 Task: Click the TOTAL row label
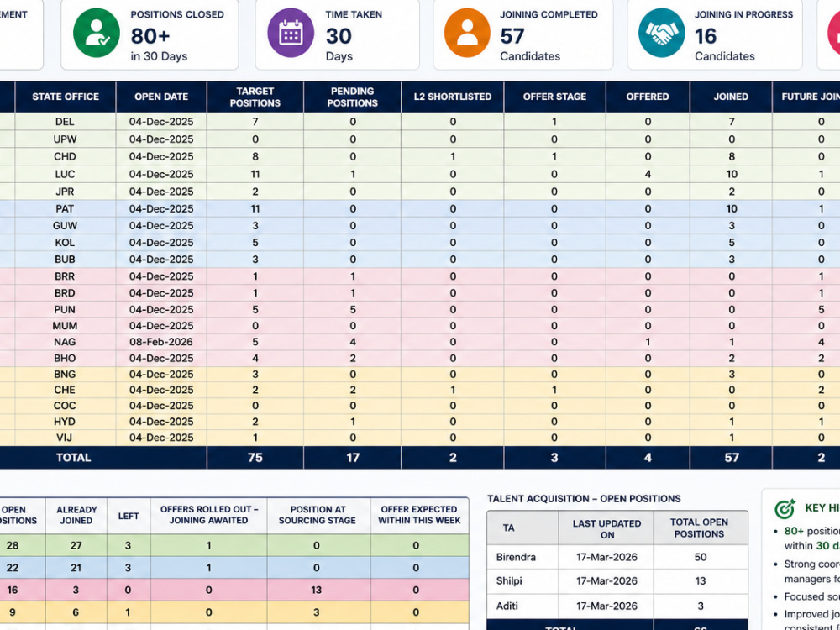pos(74,458)
